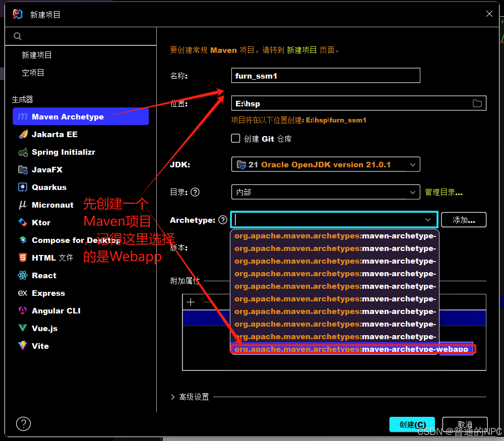Choose the HTML 文件 generator label

click(52, 258)
